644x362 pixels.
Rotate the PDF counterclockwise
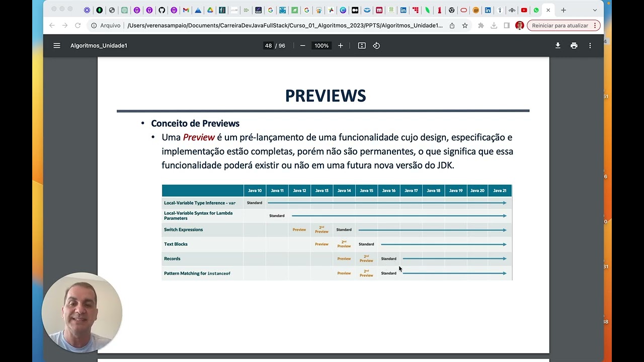pyautogui.click(x=376, y=46)
